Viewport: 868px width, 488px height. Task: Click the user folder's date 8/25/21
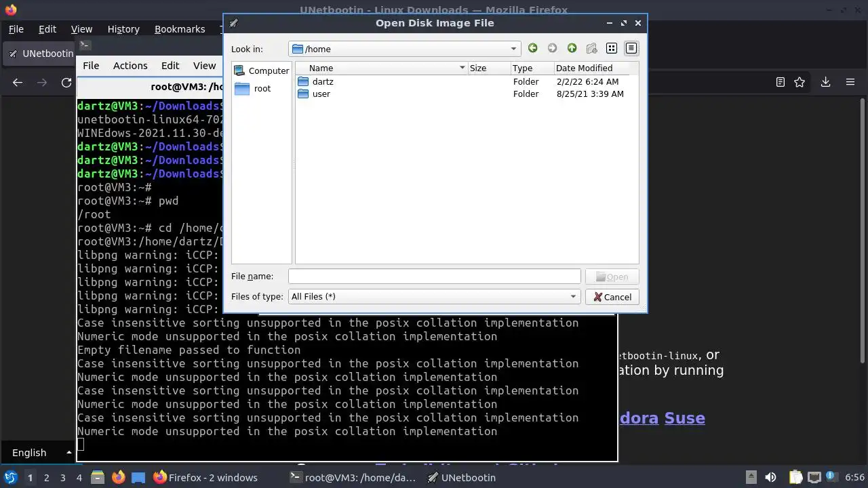[589, 94]
